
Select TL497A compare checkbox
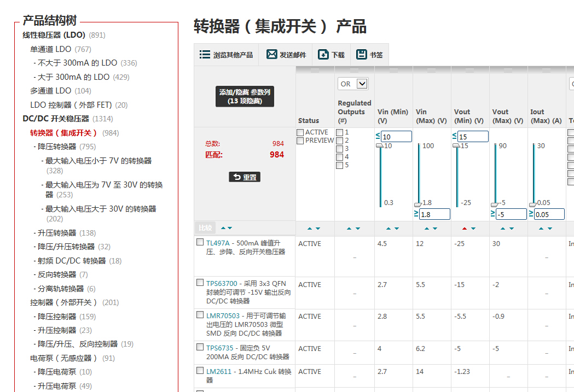pyautogui.click(x=200, y=242)
